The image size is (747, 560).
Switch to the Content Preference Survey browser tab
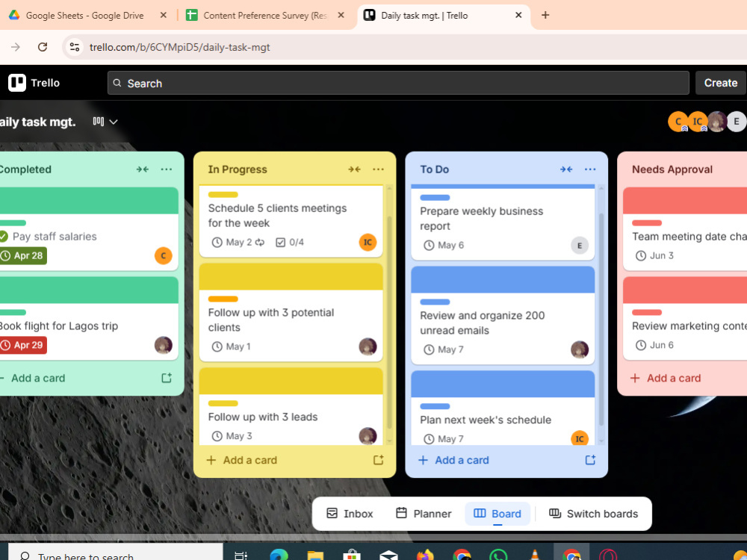(x=265, y=15)
